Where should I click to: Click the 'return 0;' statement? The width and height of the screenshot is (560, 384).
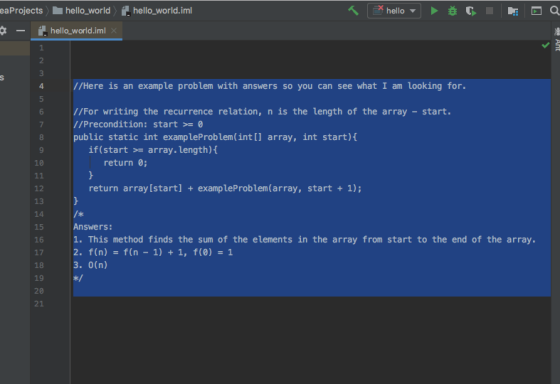125,163
